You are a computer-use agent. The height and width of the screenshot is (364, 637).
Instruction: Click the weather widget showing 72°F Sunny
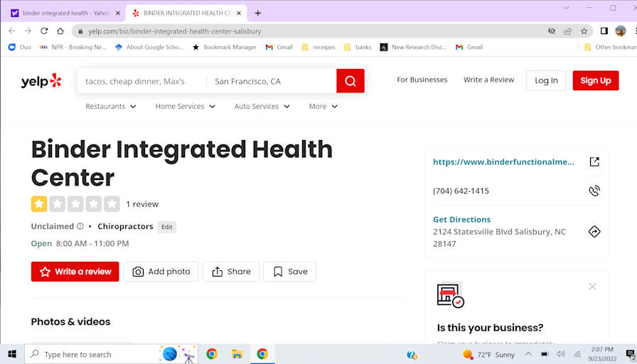pyautogui.click(x=489, y=355)
